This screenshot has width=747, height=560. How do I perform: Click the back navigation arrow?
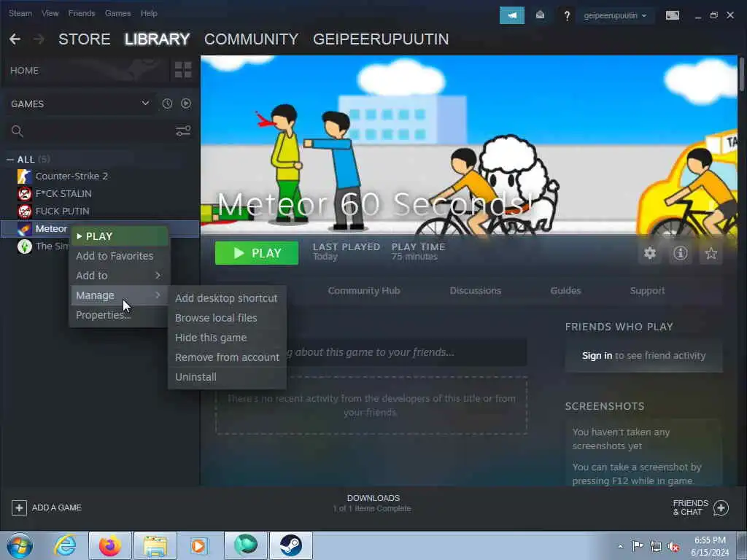point(15,39)
